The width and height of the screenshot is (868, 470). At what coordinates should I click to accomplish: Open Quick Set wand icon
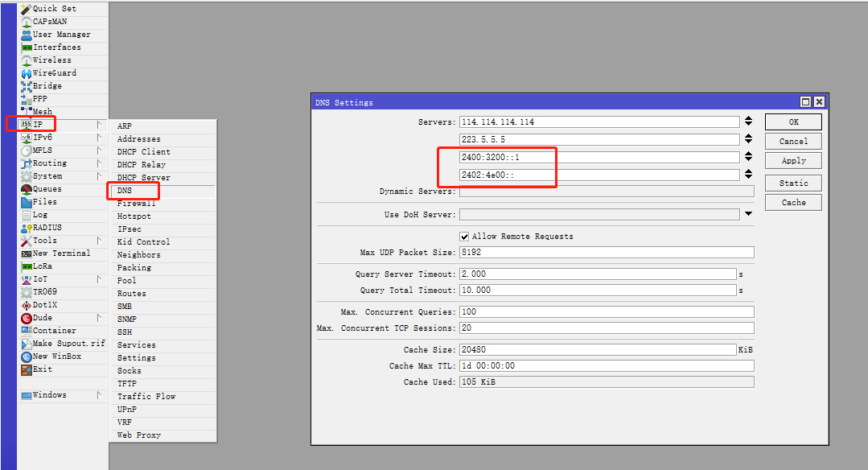pos(26,9)
